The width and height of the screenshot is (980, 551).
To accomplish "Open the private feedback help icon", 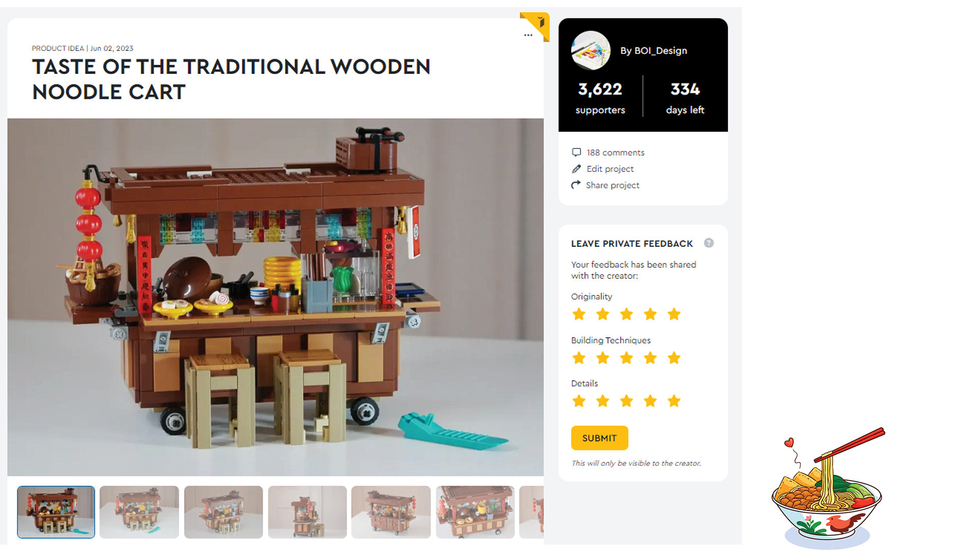I will click(x=708, y=243).
